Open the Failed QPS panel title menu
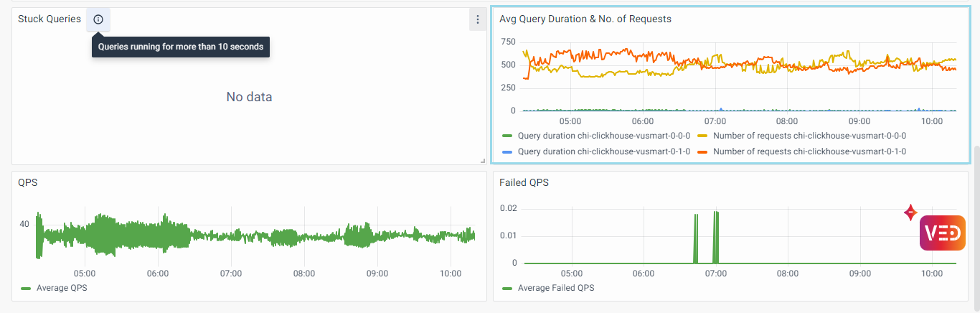 pyautogui.click(x=524, y=182)
